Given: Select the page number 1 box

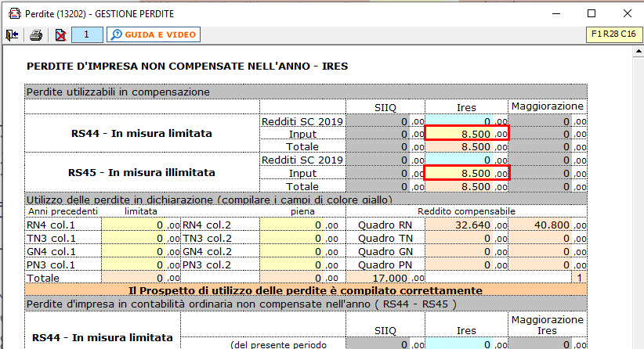Looking at the screenshot, I should [87, 34].
